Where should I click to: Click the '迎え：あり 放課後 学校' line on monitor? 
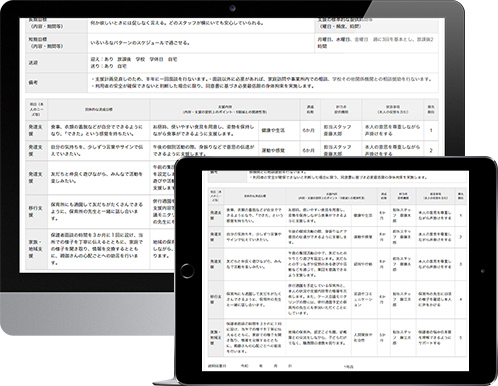tap(134, 59)
